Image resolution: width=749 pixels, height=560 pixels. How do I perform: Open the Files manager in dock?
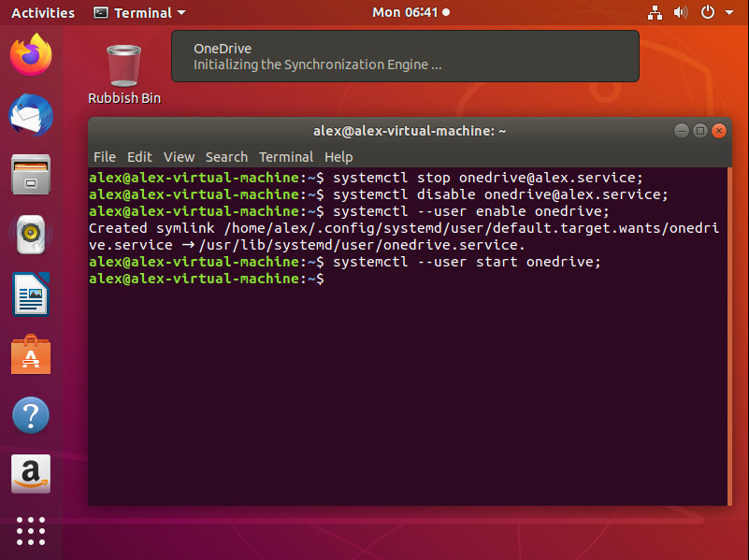pyautogui.click(x=31, y=174)
